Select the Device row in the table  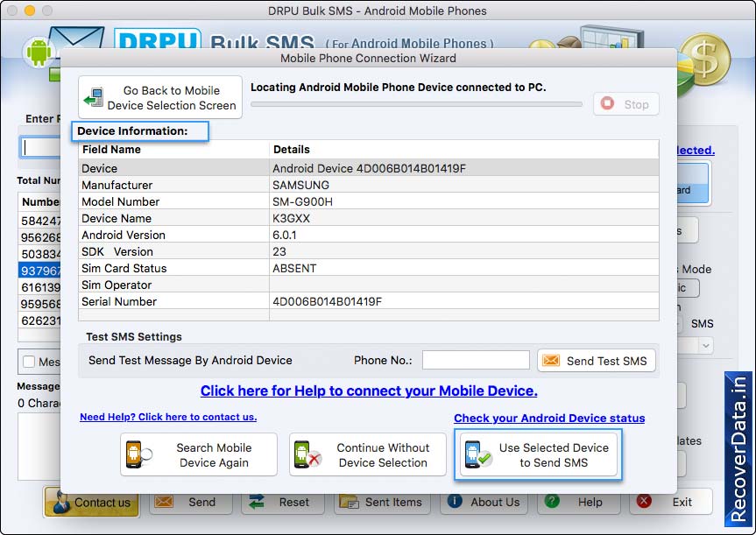(x=368, y=168)
